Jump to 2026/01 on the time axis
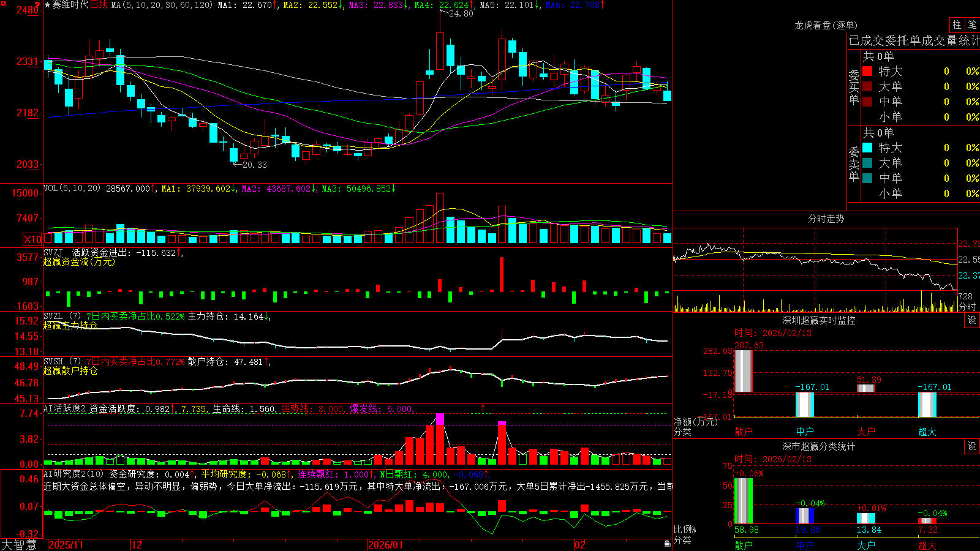The width and height of the screenshot is (980, 551). [x=386, y=545]
